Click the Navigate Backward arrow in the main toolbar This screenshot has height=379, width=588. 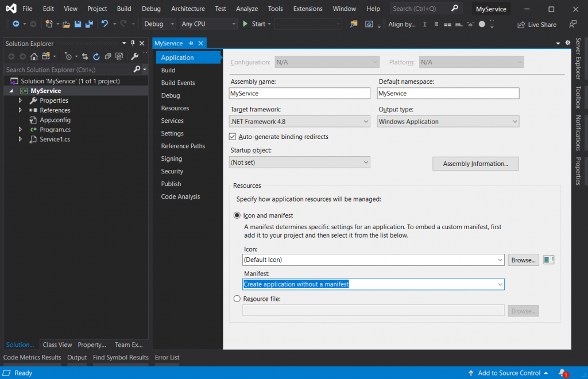coord(16,24)
